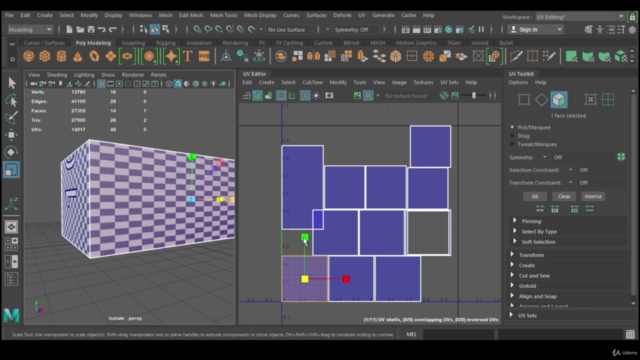
Task: Click the MEL command input field
Action: click(x=459, y=334)
